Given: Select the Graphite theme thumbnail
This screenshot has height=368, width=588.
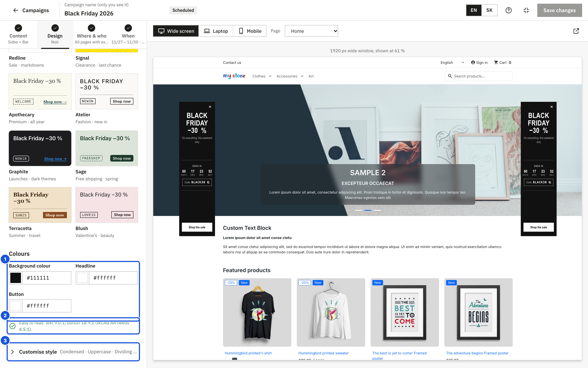Looking at the screenshot, I should 40,148.
